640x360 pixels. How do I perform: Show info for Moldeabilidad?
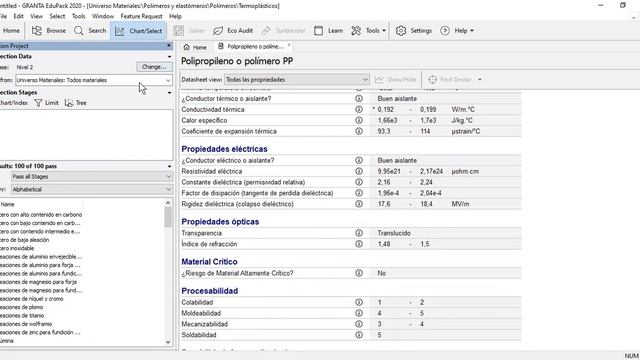(359, 313)
